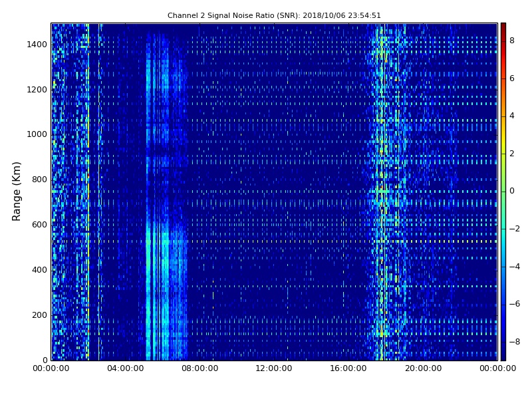Click the dark red top of the colorbar
This screenshot has height=399, width=532.
pyautogui.click(x=503, y=27)
